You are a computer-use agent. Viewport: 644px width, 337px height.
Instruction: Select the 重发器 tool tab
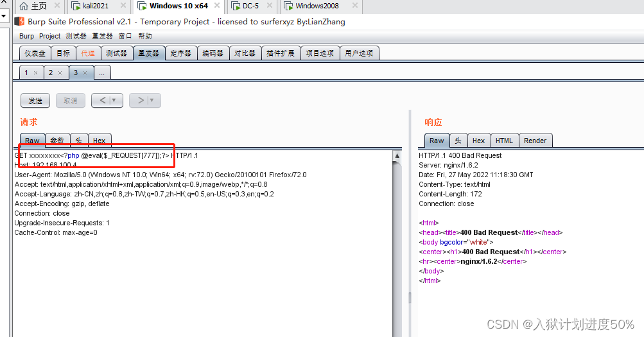pyautogui.click(x=149, y=53)
